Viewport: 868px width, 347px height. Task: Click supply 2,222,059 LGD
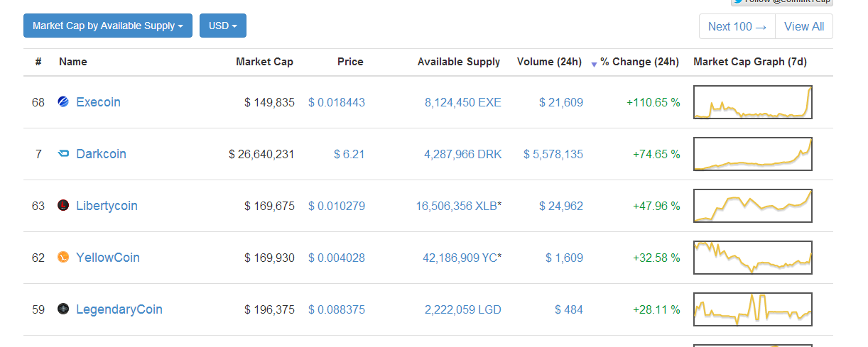[x=463, y=309]
